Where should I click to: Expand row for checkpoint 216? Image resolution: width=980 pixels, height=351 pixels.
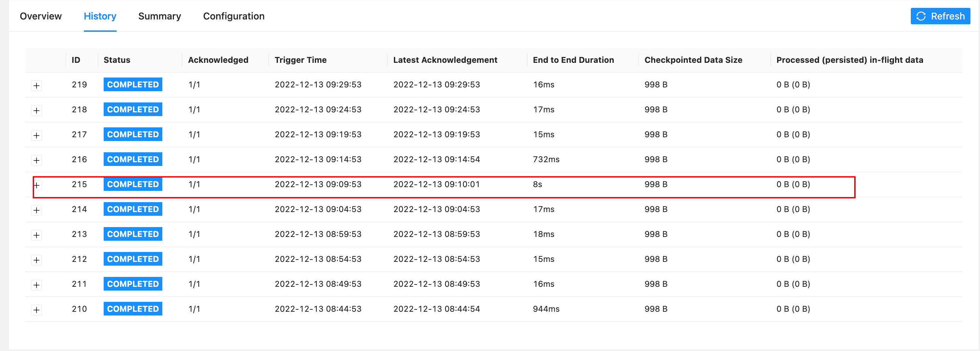(36, 160)
